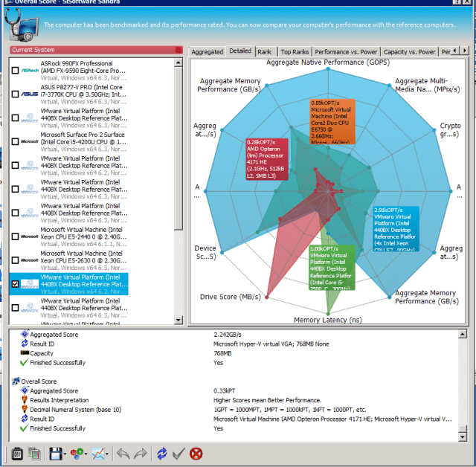Check the Microsoft Surface Pro 2 checkbox
Screen dimensions: 476x467
(15, 142)
